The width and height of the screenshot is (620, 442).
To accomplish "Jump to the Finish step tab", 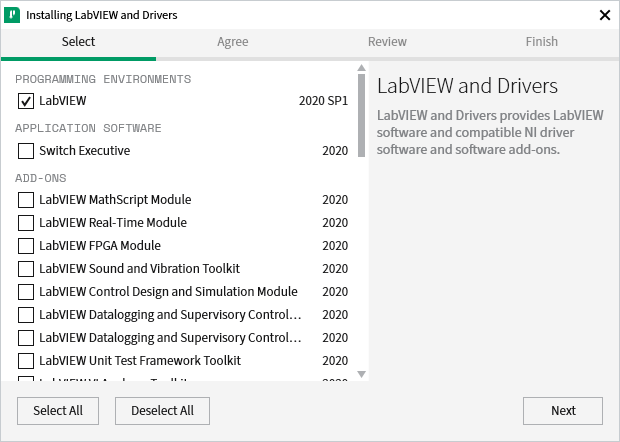I will point(542,42).
